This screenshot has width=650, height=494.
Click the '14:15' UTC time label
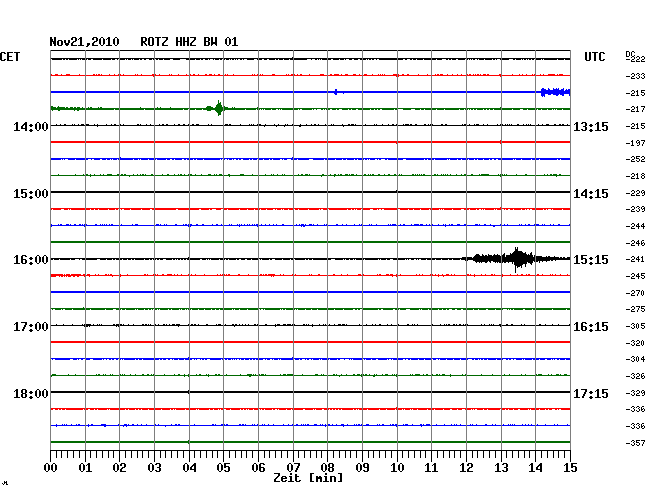click(x=591, y=194)
